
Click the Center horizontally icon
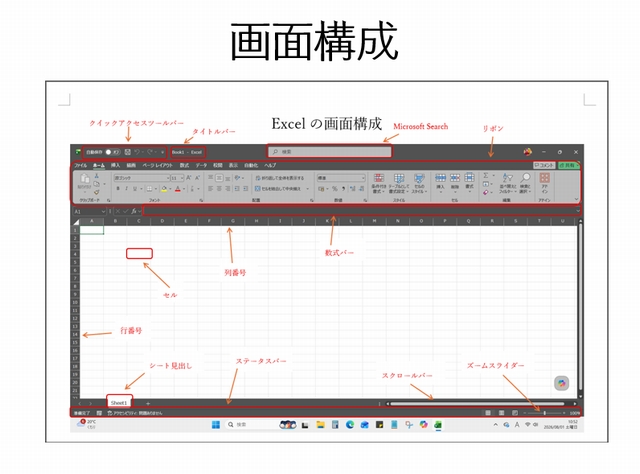pyautogui.click(x=219, y=189)
